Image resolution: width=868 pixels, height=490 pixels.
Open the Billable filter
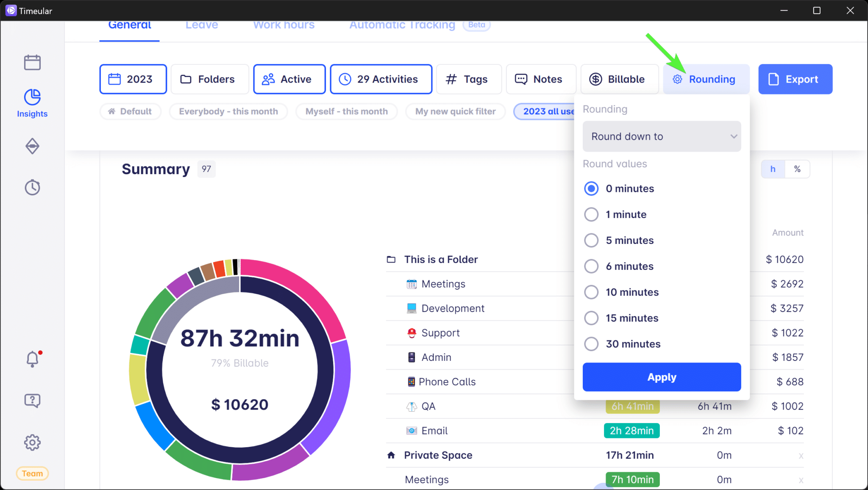619,79
